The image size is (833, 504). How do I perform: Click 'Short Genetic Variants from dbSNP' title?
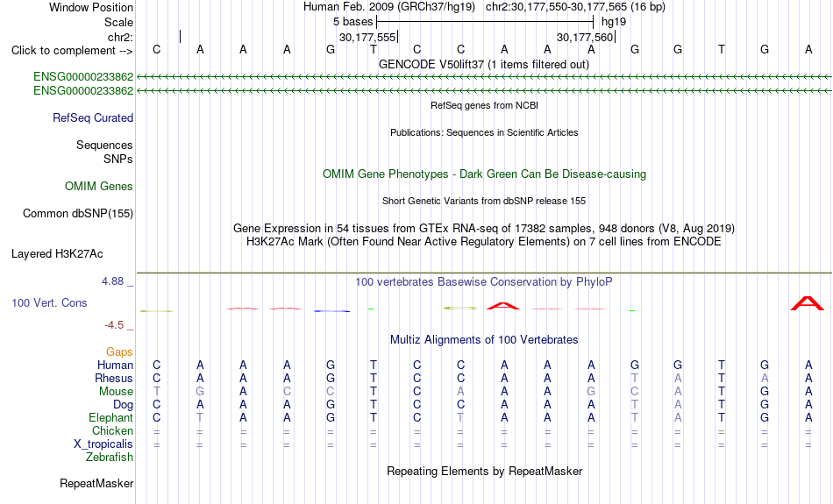484,201
